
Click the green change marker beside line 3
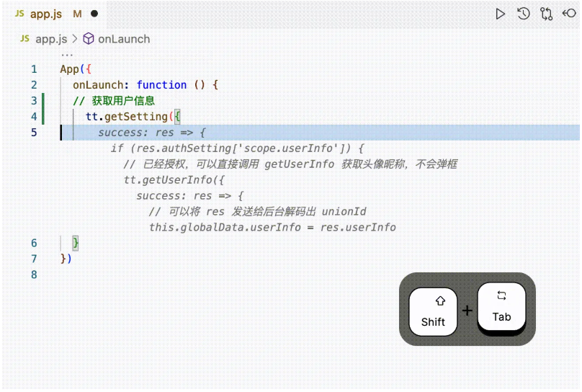click(x=43, y=101)
